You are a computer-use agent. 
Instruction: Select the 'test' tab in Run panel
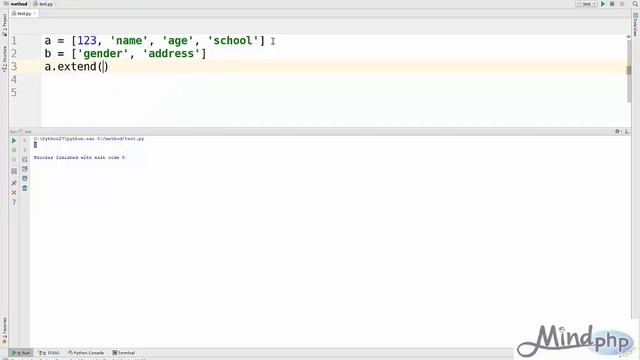pos(26,131)
